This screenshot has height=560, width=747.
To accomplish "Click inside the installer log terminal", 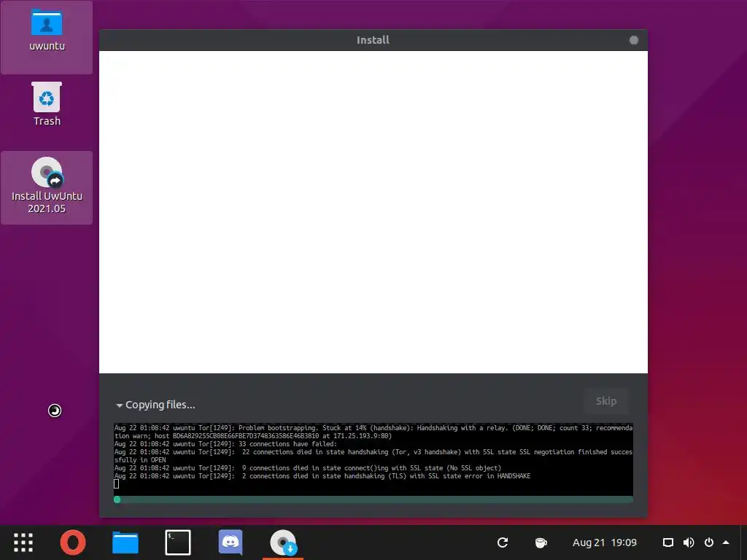I will (x=373, y=459).
